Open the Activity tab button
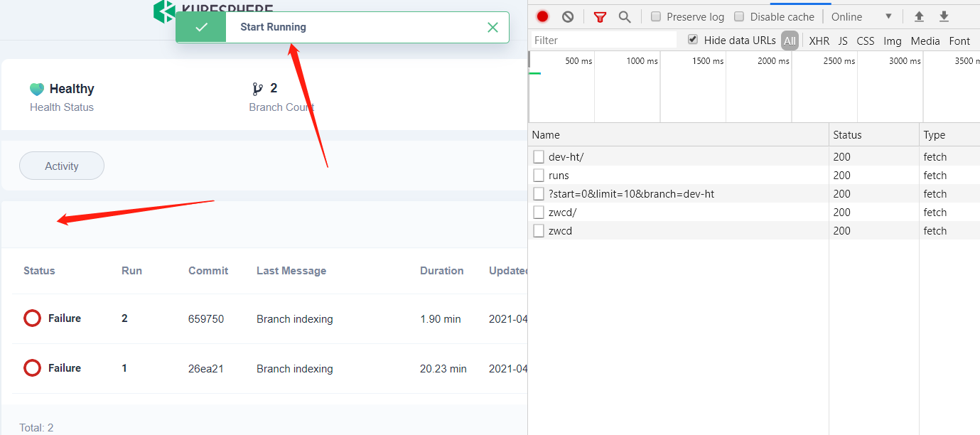This screenshot has height=435, width=980. pyautogui.click(x=62, y=166)
